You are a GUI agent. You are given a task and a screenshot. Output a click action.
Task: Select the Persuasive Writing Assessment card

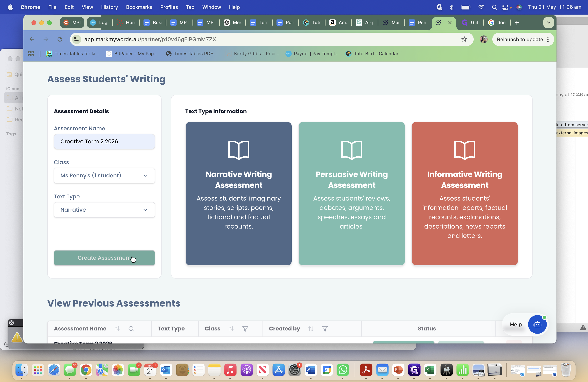[x=352, y=194]
